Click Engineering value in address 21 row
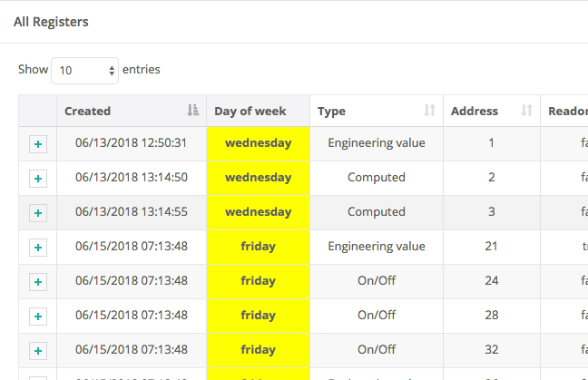 coord(377,247)
